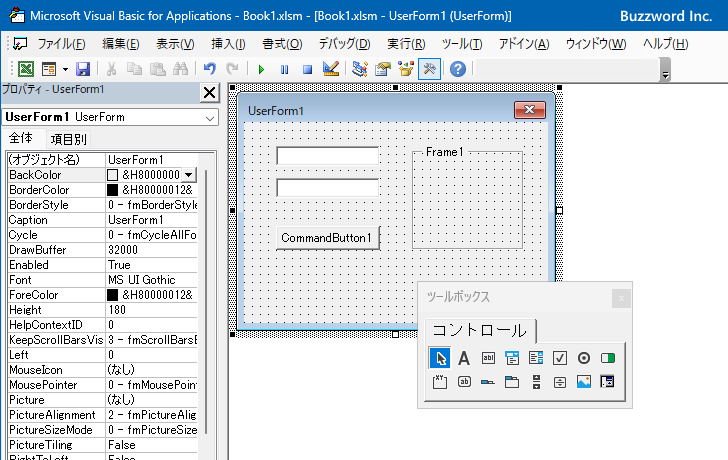Close the Properties window with X
Viewport: 728px width, 460px height.
(x=209, y=93)
